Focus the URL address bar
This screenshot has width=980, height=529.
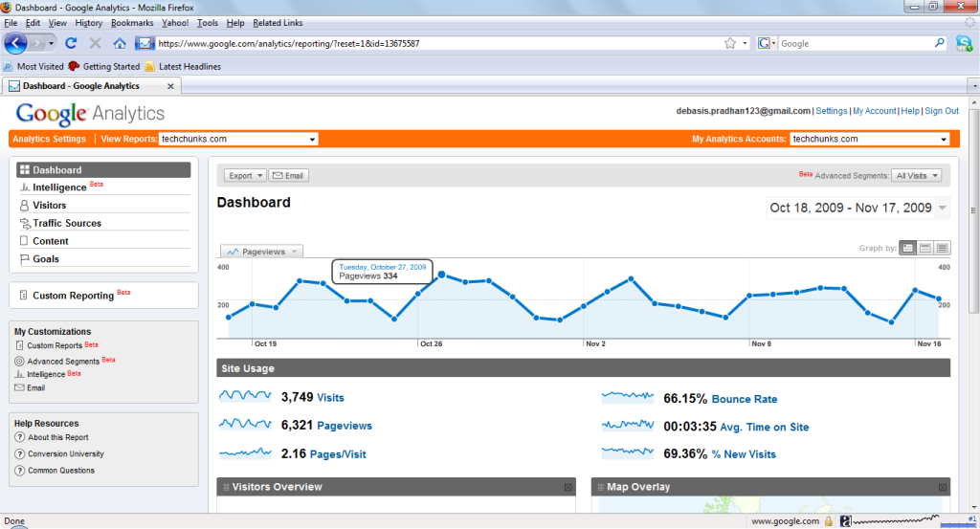[437, 43]
